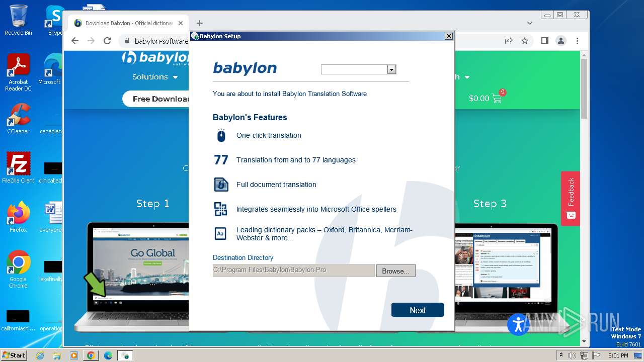Click the Full document translation icon
This screenshot has height=362, width=644.
tap(221, 185)
